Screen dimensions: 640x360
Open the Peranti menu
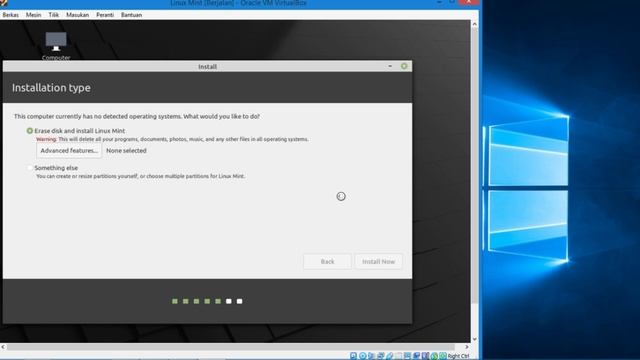pyautogui.click(x=105, y=15)
